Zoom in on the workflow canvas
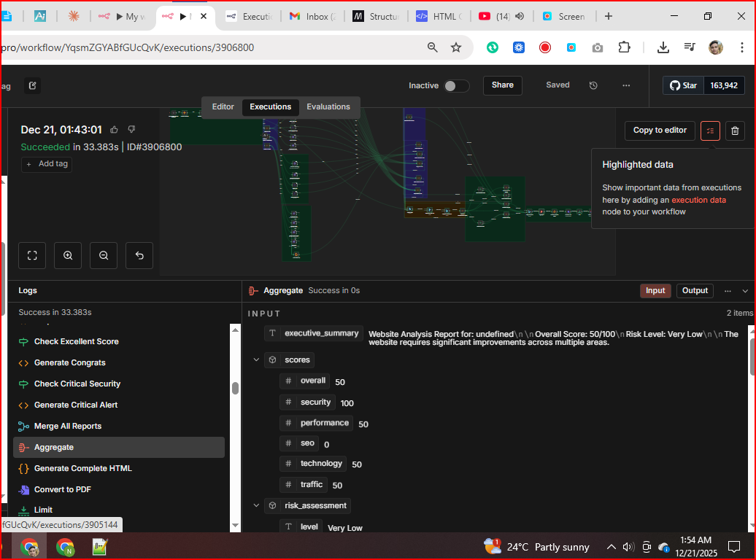 click(x=67, y=255)
